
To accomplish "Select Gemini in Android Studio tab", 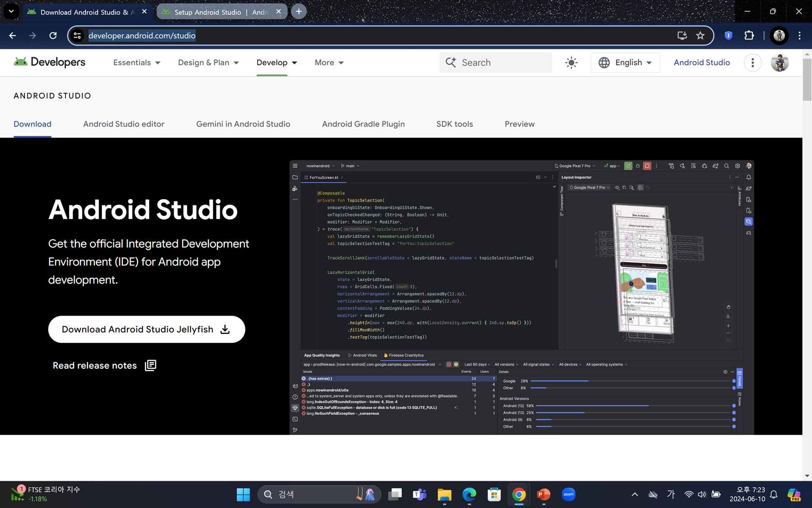I will [x=243, y=124].
